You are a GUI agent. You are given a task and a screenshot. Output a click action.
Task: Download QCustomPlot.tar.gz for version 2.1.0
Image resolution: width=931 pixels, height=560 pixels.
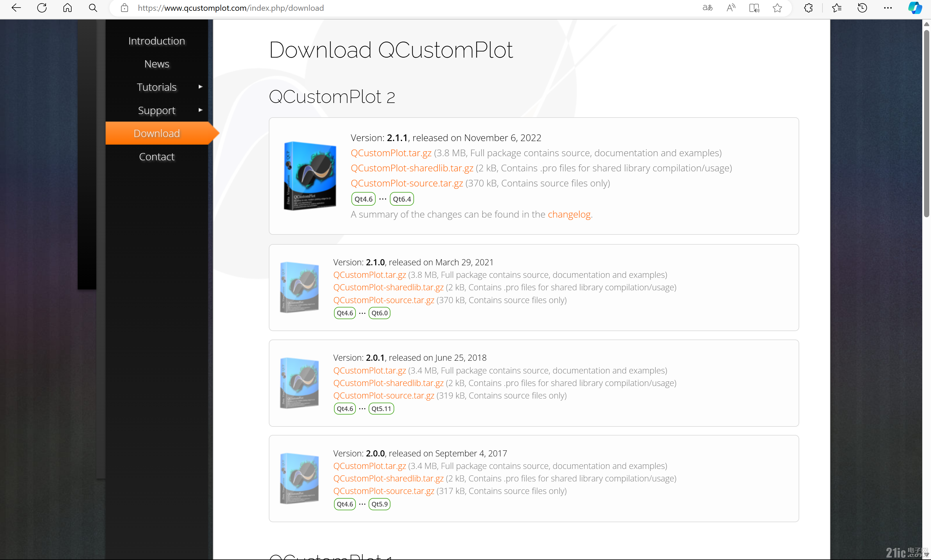tap(369, 275)
